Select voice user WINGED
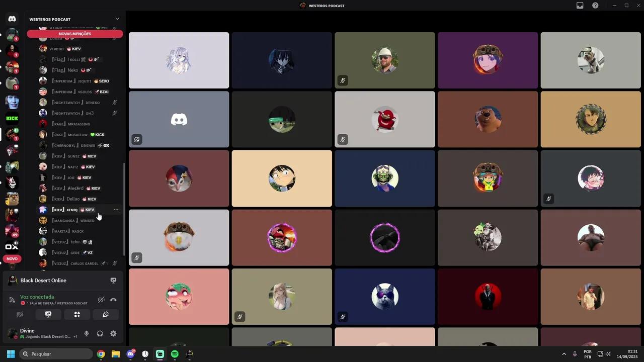This screenshot has height=362, width=644. click(x=80, y=220)
